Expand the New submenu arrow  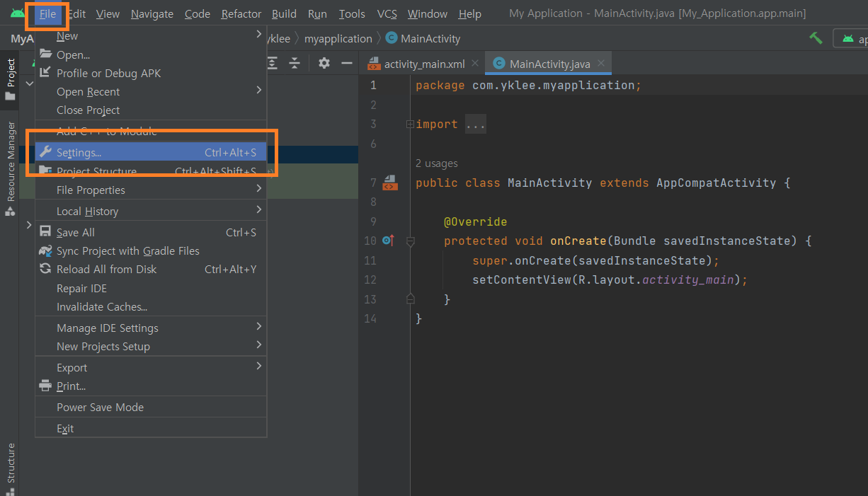(259, 34)
